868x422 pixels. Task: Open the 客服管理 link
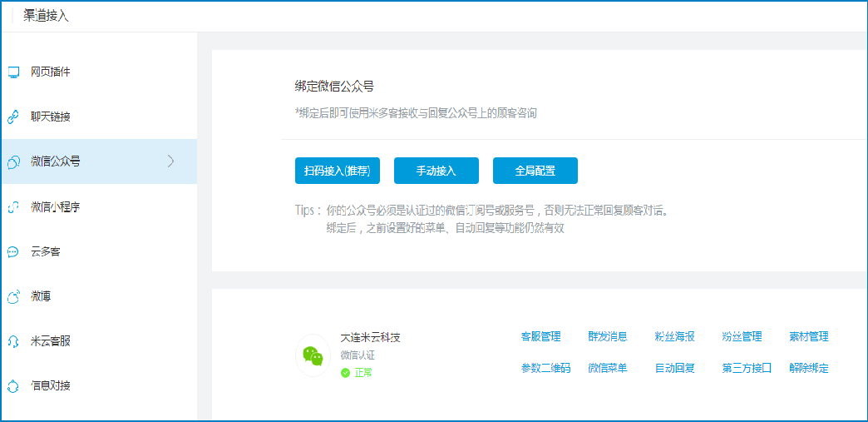tap(540, 337)
